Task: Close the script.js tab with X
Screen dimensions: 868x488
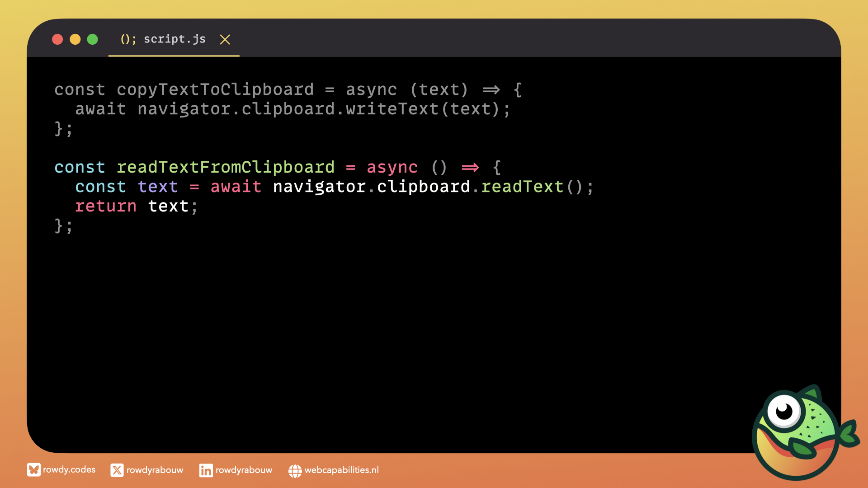Action: click(225, 40)
